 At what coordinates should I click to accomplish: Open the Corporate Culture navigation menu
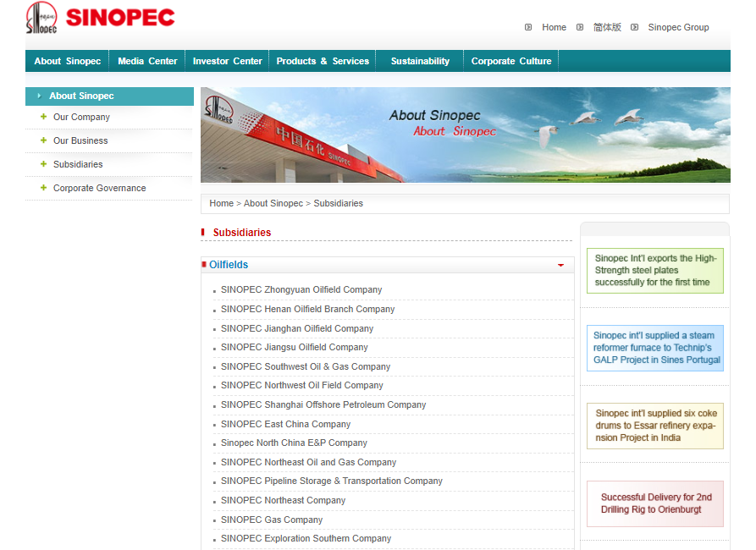[511, 61]
